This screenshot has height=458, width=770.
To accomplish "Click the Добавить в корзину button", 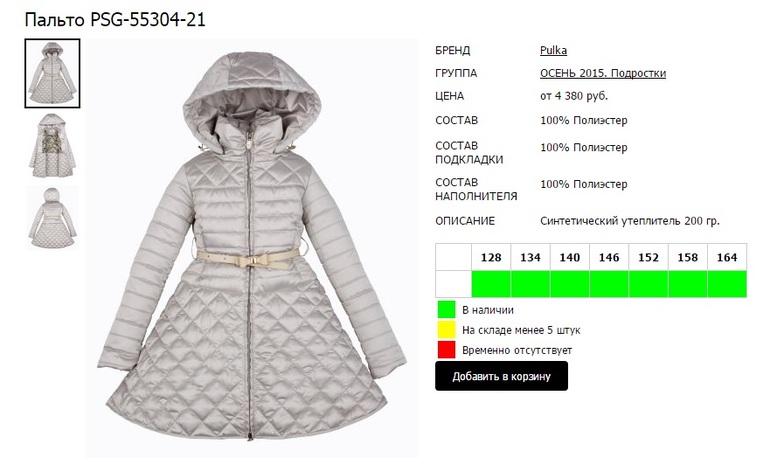I will coord(501,376).
